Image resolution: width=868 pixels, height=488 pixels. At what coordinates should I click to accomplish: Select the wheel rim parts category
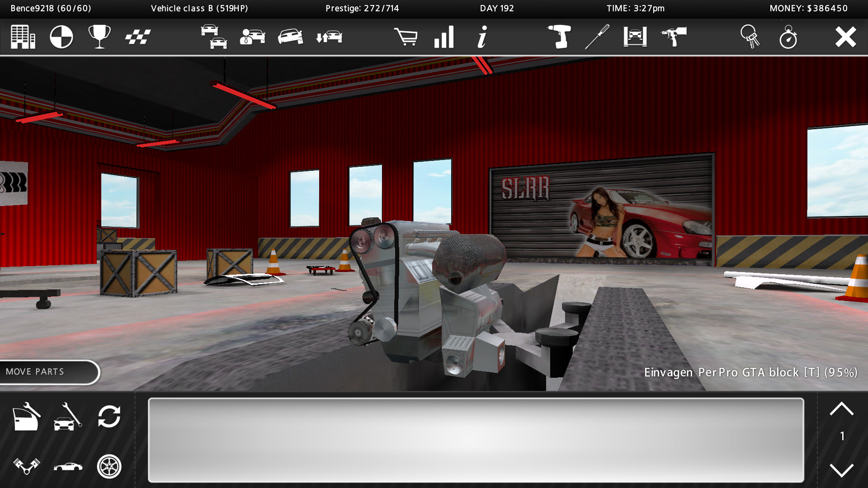click(109, 466)
